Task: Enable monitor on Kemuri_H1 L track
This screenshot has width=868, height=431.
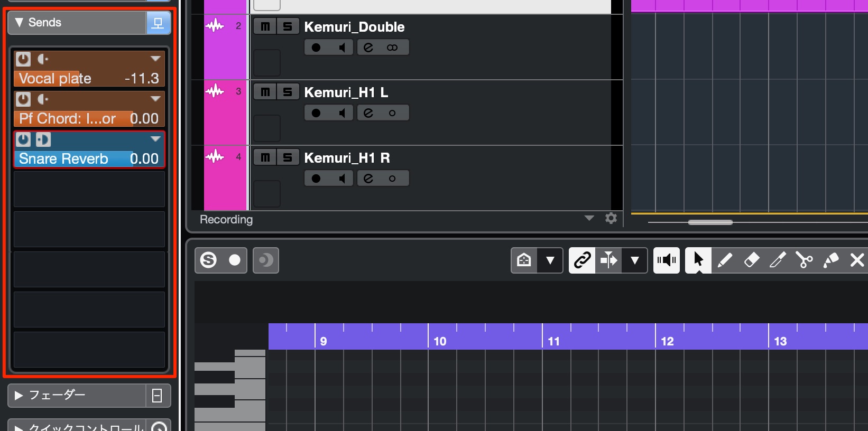Action: coord(341,113)
